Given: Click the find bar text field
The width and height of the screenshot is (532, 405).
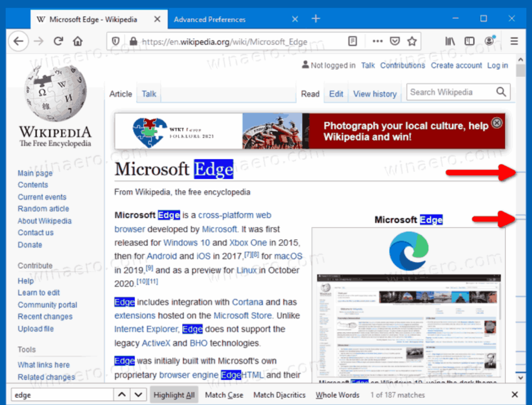Looking at the screenshot, I should (62, 395).
